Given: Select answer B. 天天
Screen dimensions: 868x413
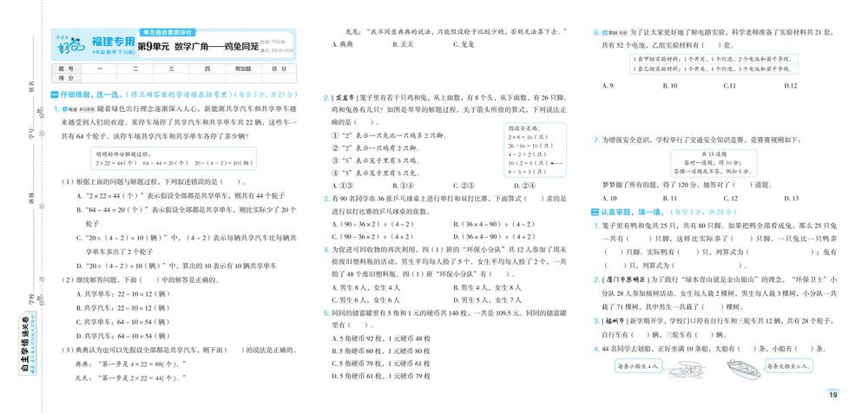Looking at the screenshot, I should point(403,45).
